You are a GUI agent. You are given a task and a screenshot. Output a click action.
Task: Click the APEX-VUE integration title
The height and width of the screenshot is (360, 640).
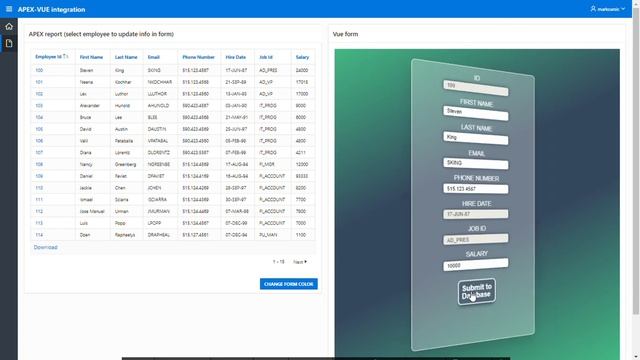click(51, 9)
